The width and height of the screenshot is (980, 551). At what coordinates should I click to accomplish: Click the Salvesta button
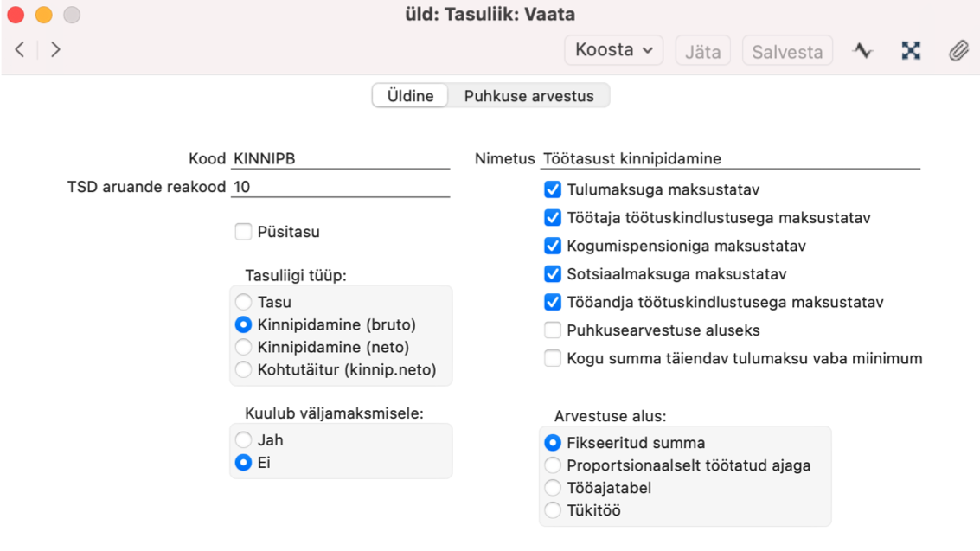coord(787,50)
